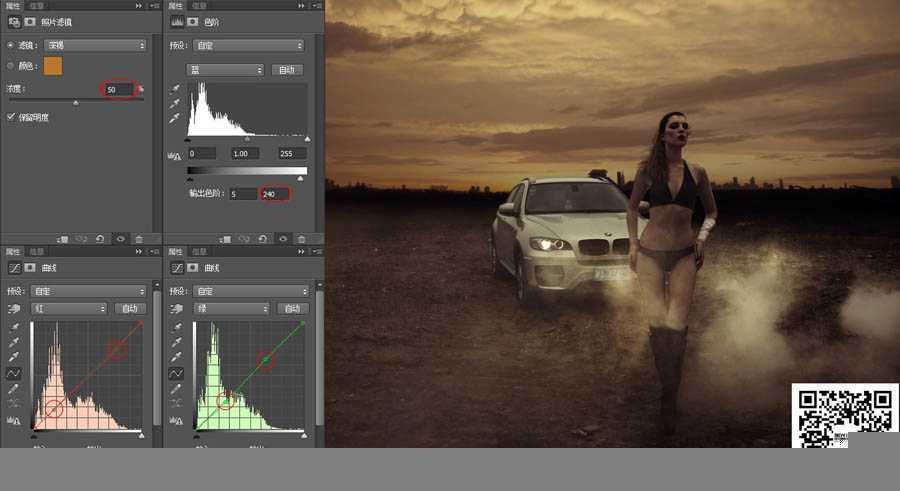Pick the Levels black point eyedropper
This screenshot has height=491, width=900.
pyautogui.click(x=174, y=88)
